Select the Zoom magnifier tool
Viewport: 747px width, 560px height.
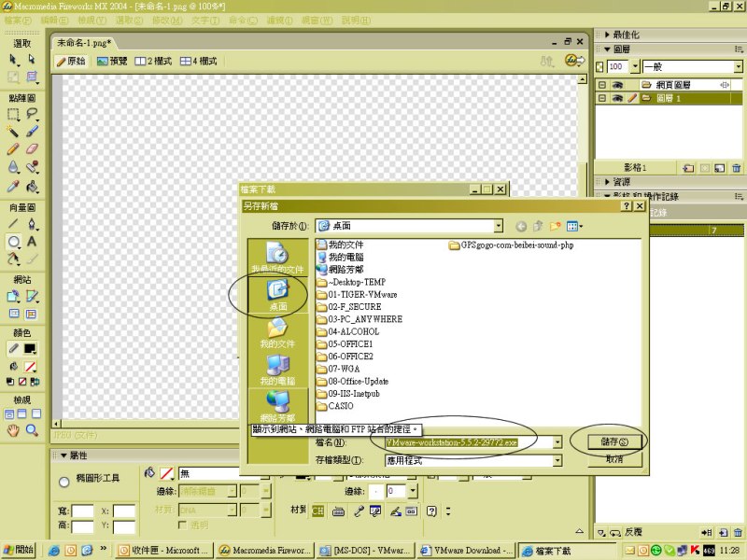[32, 430]
